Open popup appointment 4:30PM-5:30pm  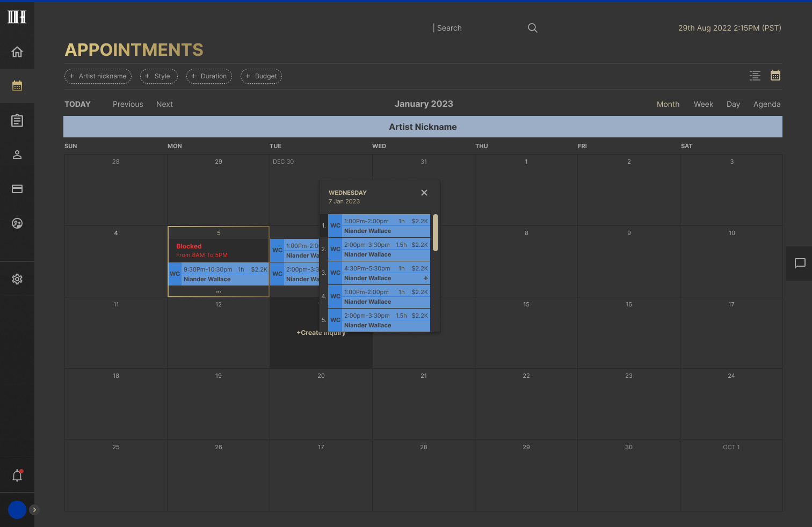pyautogui.click(x=379, y=273)
